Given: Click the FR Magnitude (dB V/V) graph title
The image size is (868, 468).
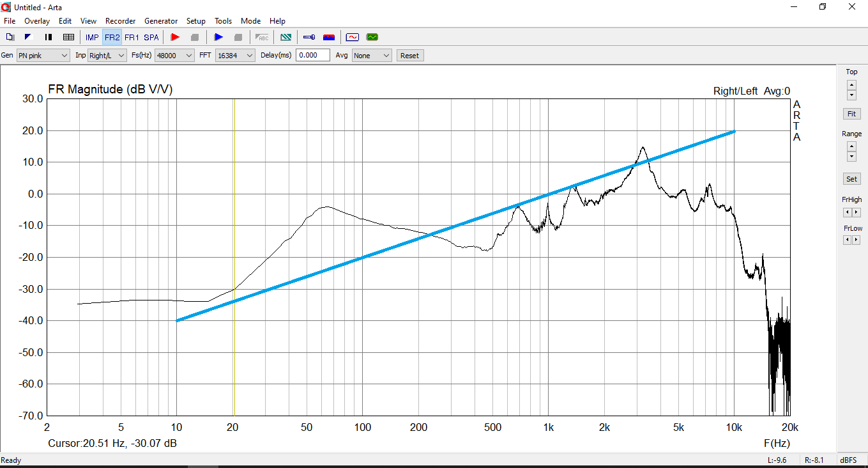Looking at the screenshot, I should click(x=110, y=90).
